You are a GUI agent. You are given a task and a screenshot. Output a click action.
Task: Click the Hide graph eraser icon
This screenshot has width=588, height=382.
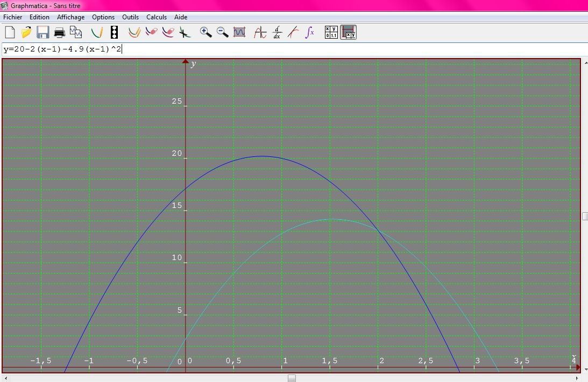pos(151,32)
